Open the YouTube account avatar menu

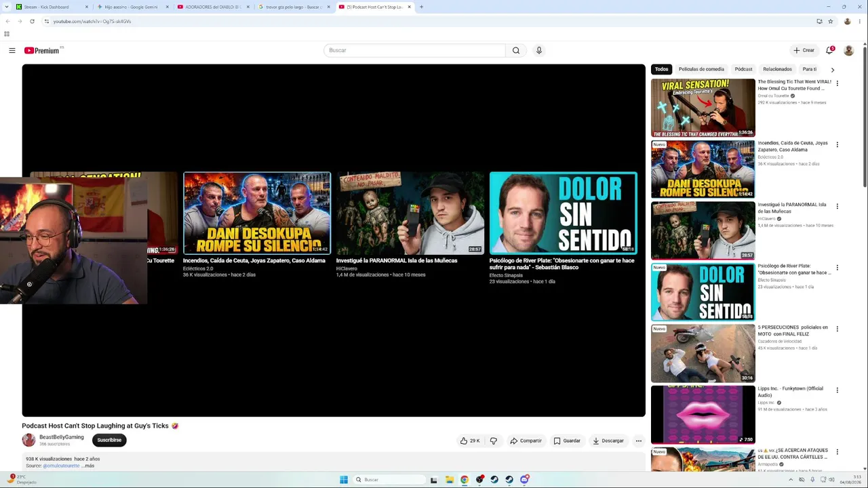(x=848, y=50)
